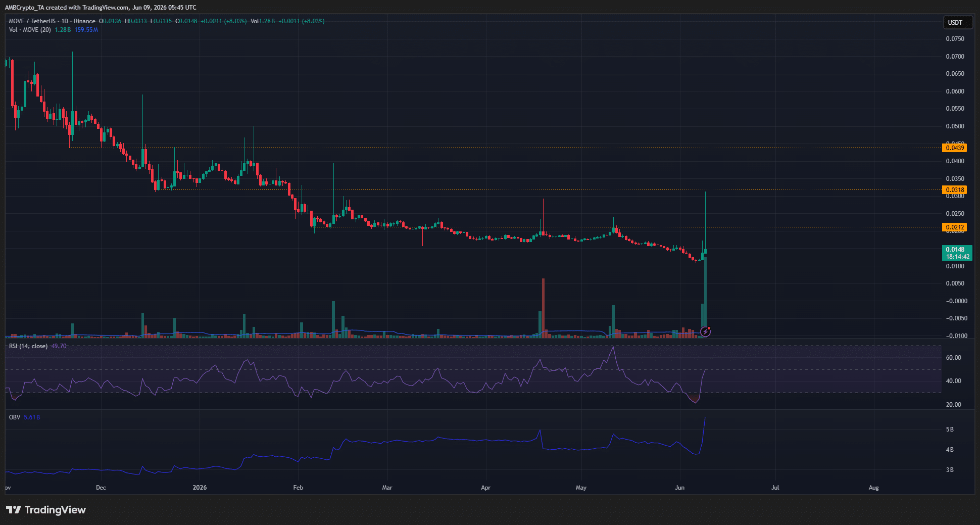Click the green 0.0148 current price label
This screenshot has height=525, width=980.
tap(955, 250)
